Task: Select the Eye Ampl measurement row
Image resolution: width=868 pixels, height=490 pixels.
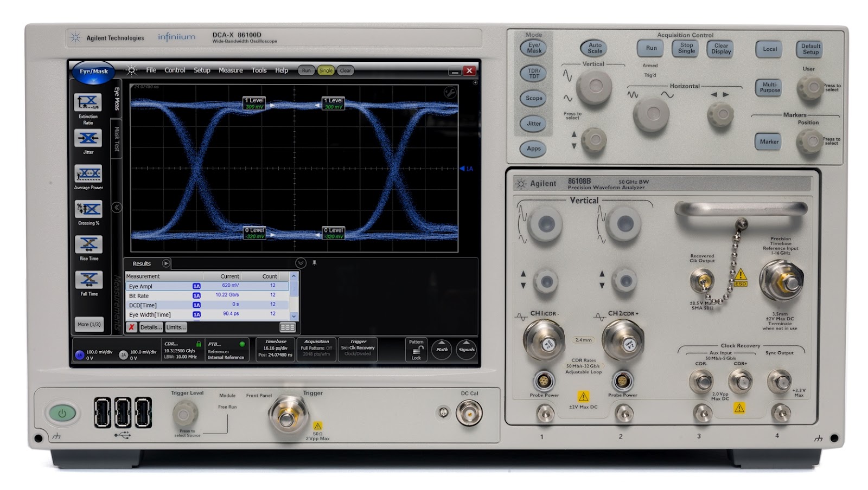Action: pos(208,286)
